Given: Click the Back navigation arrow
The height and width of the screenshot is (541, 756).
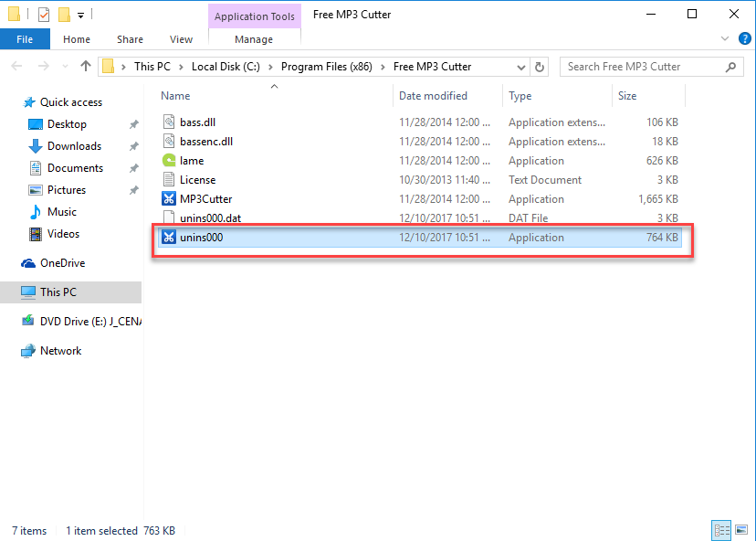Looking at the screenshot, I should coord(16,66).
